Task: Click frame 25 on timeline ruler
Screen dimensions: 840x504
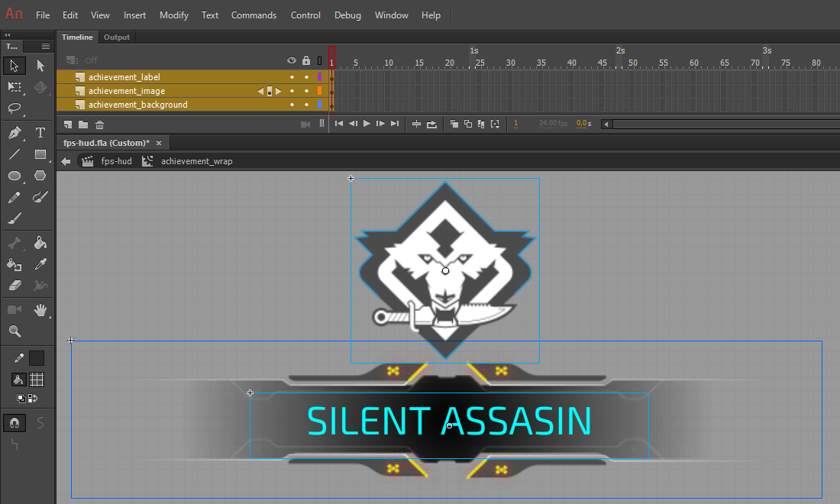Action: click(x=480, y=63)
